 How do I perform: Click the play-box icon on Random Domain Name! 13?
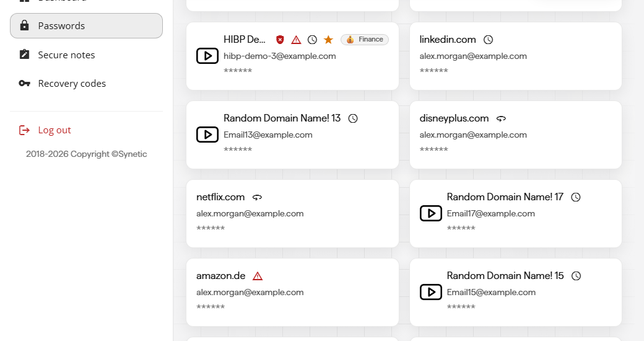(x=207, y=135)
